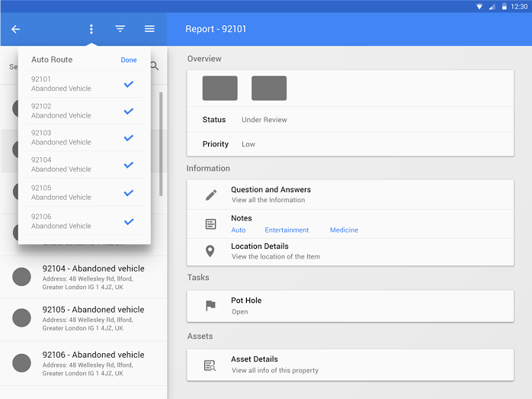
Task: Uncheck 92104 in Auto Route list
Action: [129, 165]
